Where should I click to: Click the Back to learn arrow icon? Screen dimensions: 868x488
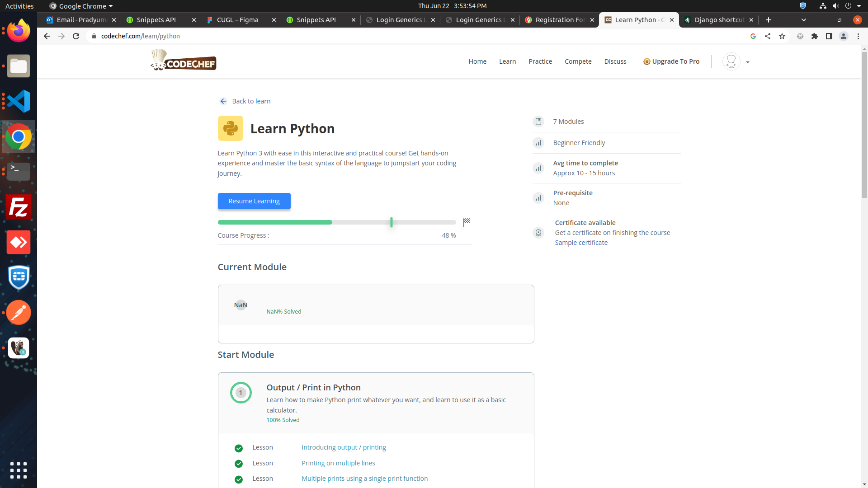click(x=223, y=101)
